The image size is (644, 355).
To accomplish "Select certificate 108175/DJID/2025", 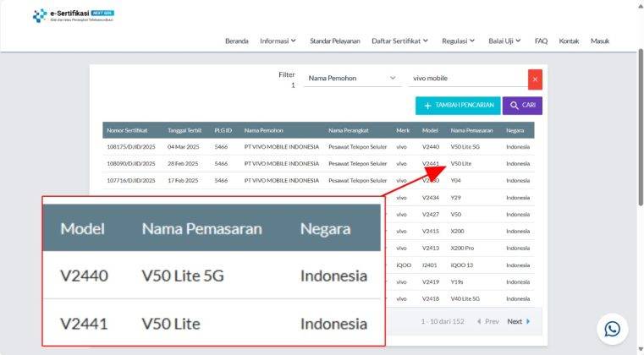I will [131, 146].
